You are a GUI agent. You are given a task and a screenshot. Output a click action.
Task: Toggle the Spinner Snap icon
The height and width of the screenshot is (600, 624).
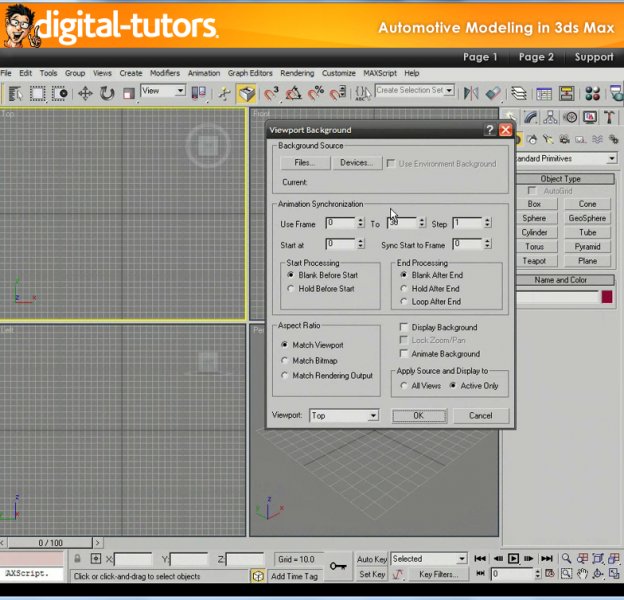pyautogui.click(x=338, y=94)
